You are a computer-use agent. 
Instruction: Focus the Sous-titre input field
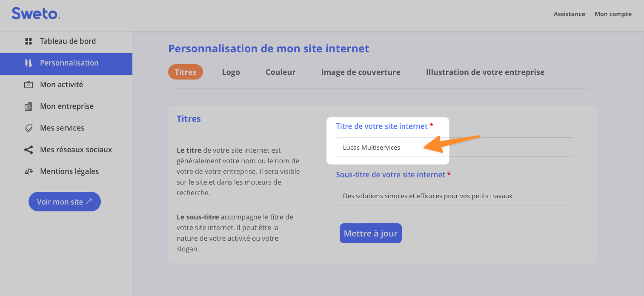coord(454,196)
